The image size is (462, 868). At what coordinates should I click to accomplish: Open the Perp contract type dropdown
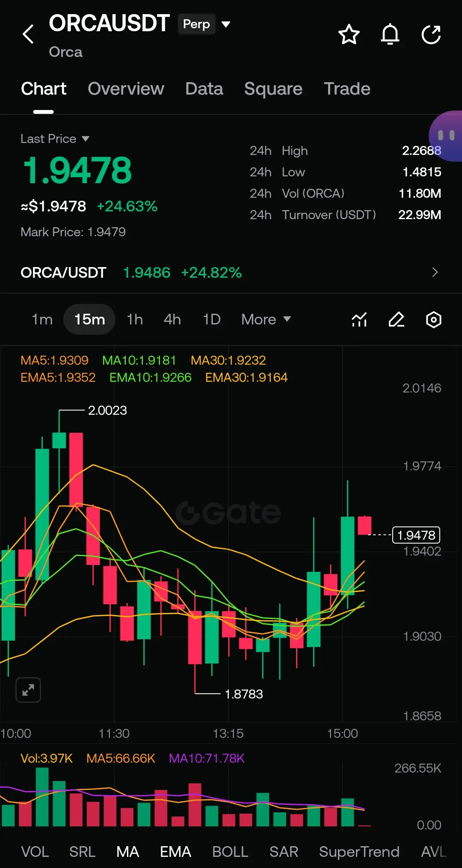pos(205,24)
